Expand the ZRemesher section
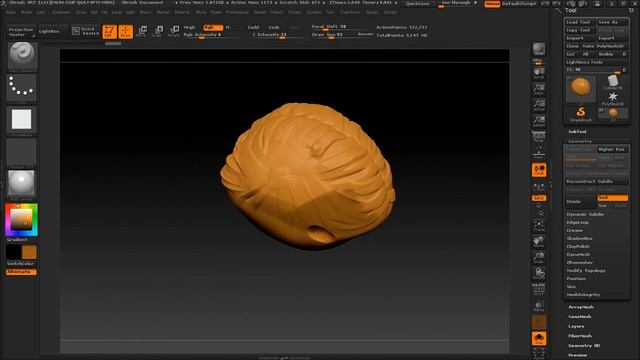Image resolution: width=640 pixels, height=360 pixels. 580,262
